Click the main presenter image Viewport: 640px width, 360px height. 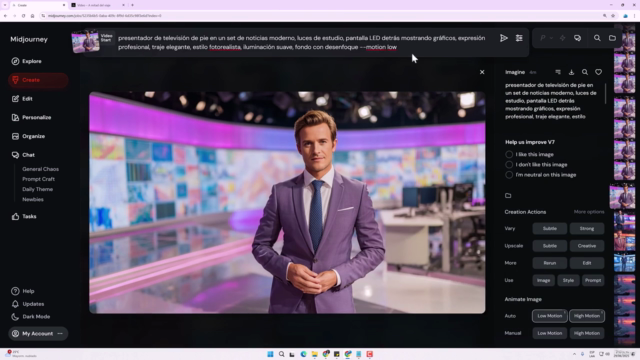(287, 202)
